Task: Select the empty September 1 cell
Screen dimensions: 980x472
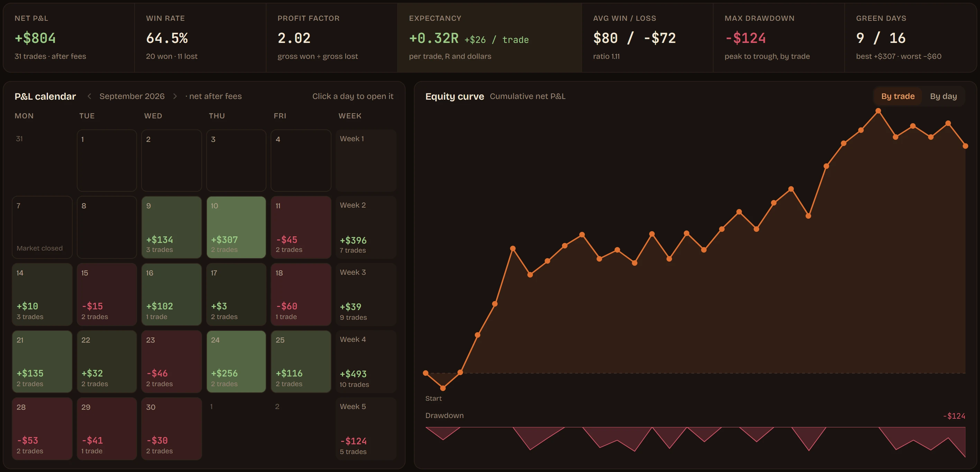Action: coord(107,161)
